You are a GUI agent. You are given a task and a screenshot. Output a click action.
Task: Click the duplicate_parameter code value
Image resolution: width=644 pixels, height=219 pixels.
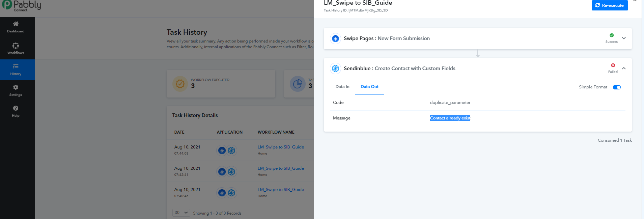click(450, 103)
